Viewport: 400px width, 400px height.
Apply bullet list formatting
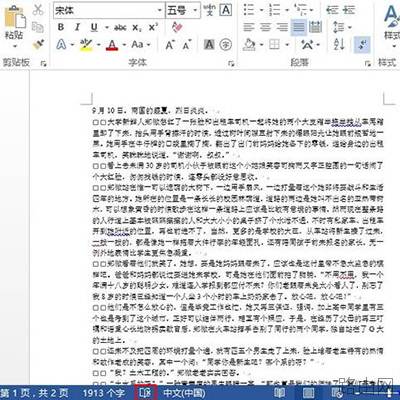click(x=249, y=10)
